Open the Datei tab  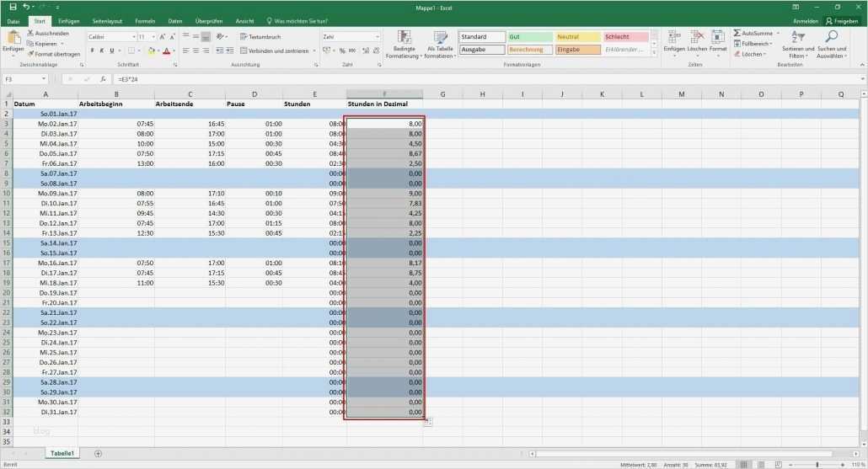13,21
